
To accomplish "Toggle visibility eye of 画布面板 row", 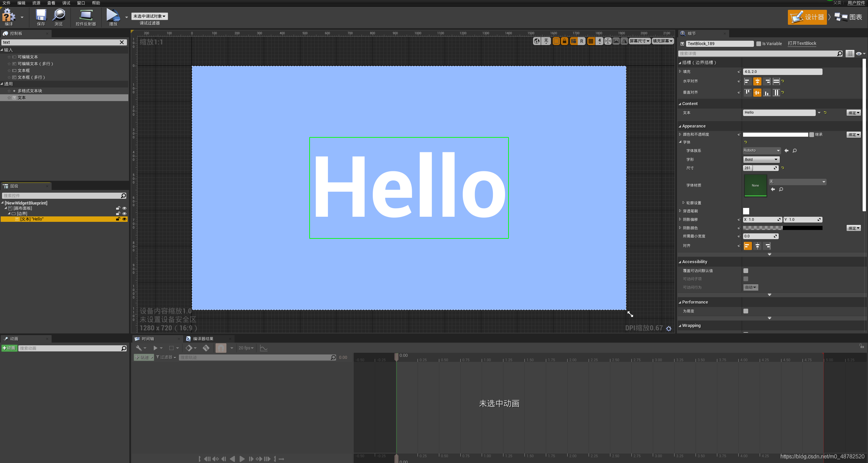I will (124, 208).
